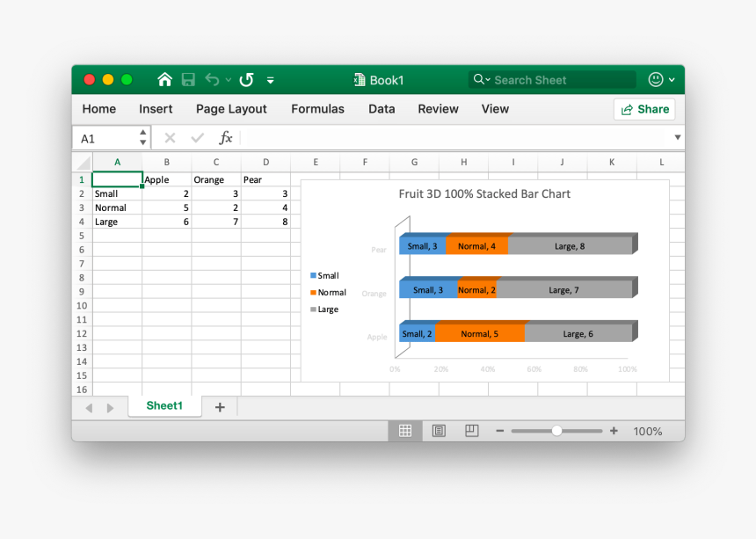Select the Save icon in the toolbar
Screen dimensions: 756x539
click(188, 79)
